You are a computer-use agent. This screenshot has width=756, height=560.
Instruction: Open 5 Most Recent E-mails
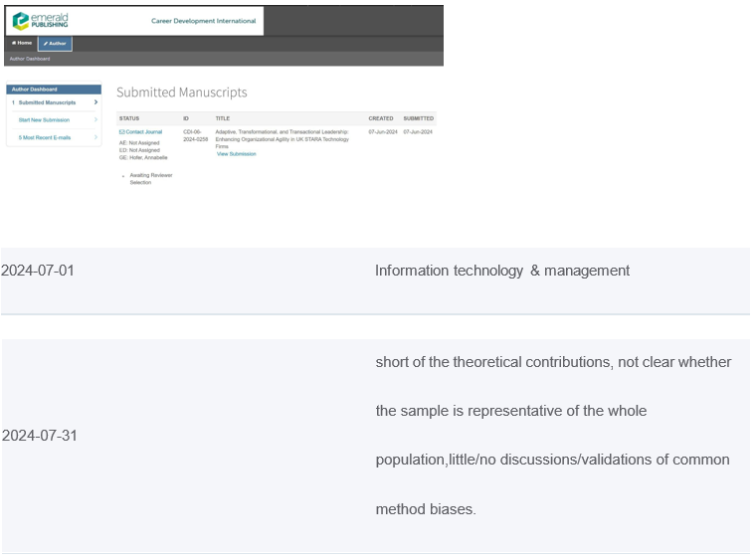pos(45,137)
